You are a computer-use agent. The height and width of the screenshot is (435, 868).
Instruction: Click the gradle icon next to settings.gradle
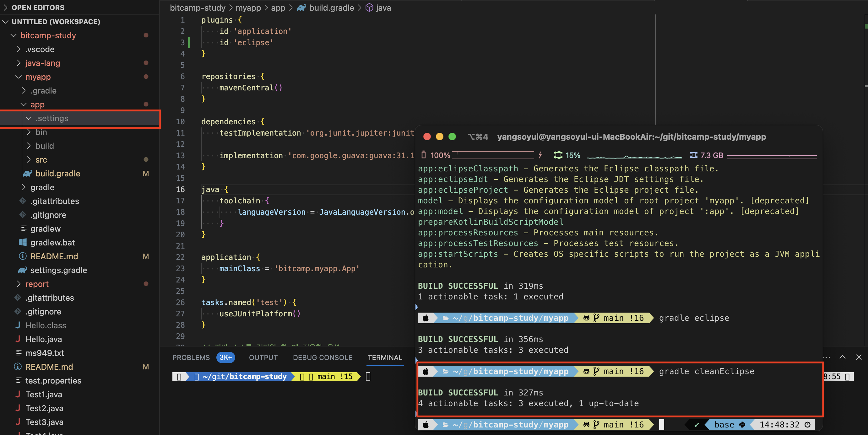tap(23, 270)
